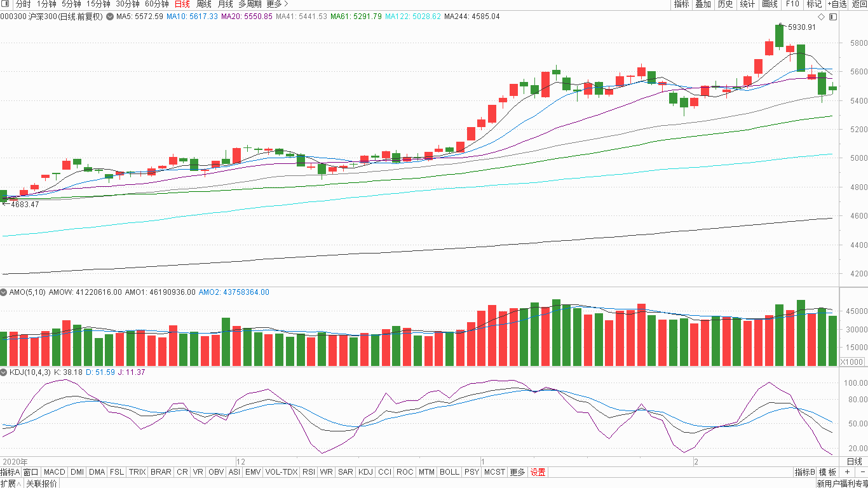The width and height of the screenshot is (868, 488).
Task: Switch to 周线 weekly chart
Action: (x=203, y=4)
